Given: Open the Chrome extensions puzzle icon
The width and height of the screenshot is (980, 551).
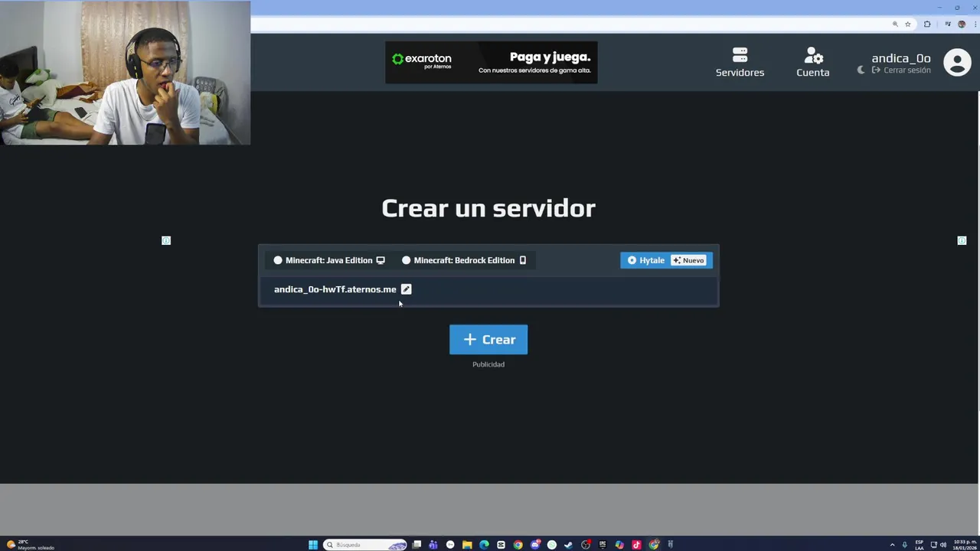Looking at the screenshot, I should pyautogui.click(x=927, y=24).
